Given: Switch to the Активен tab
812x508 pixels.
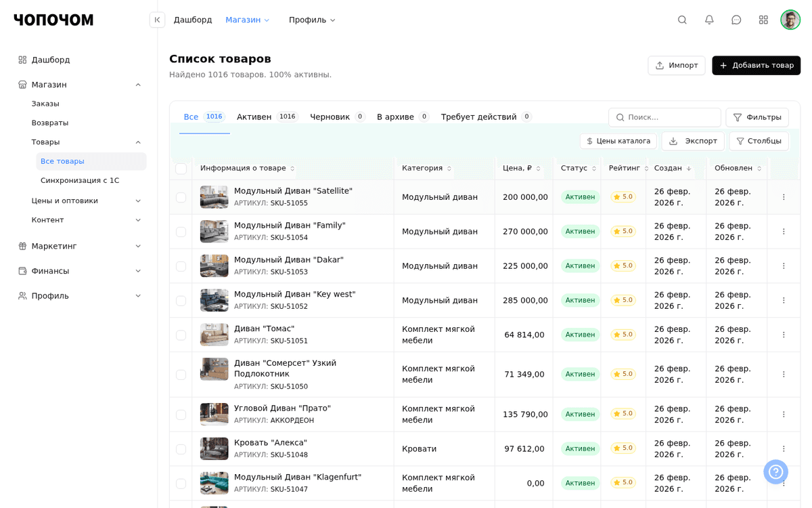Looking at the screenshot, I should pyautogui.click(x=267, y=117).
